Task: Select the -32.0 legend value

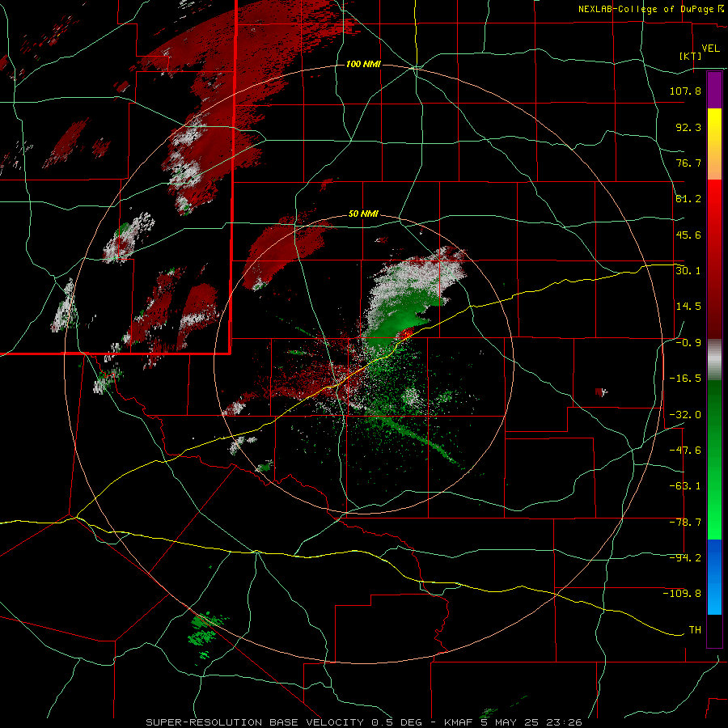Action: click(x=685, y=415)
